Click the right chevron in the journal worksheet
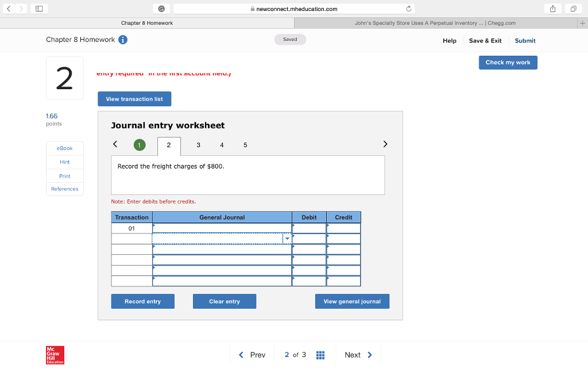Screen dimensions: 588x368 [x=385, y=144]
